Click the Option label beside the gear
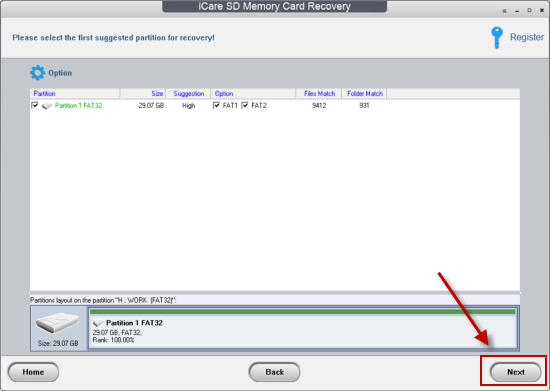Image resolution: width=550 pixels, height=391 pixels. tap(60, 73)
